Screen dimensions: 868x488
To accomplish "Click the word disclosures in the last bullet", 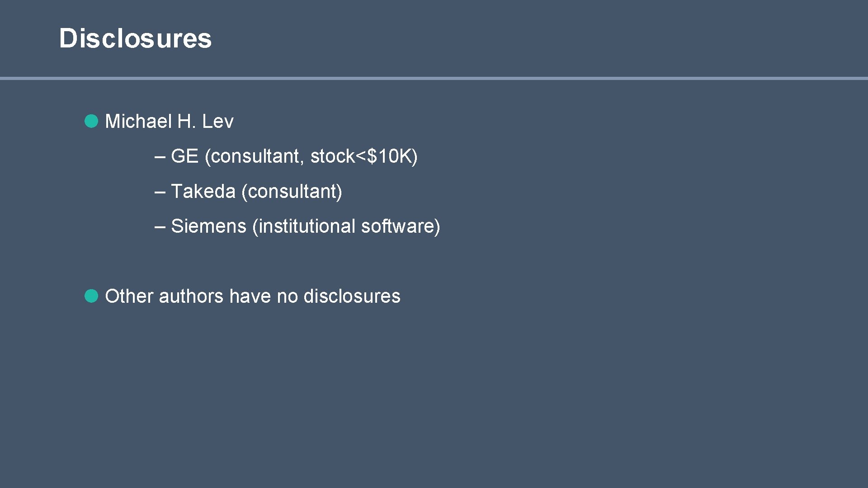I will click(x=352, y=296).
